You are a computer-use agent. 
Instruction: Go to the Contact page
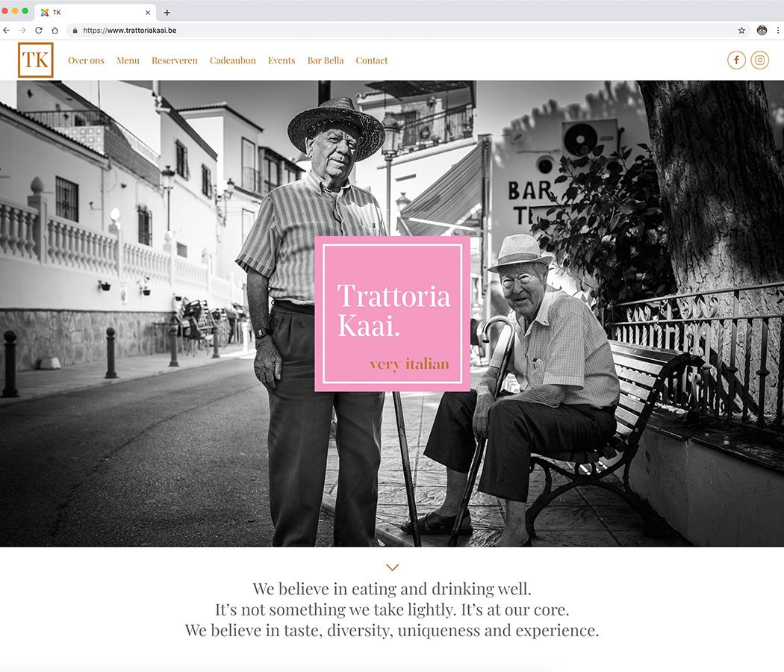(x=372, y=60)
